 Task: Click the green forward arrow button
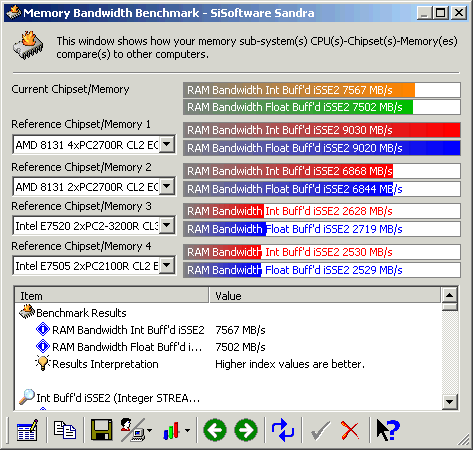tap(246, 430)
